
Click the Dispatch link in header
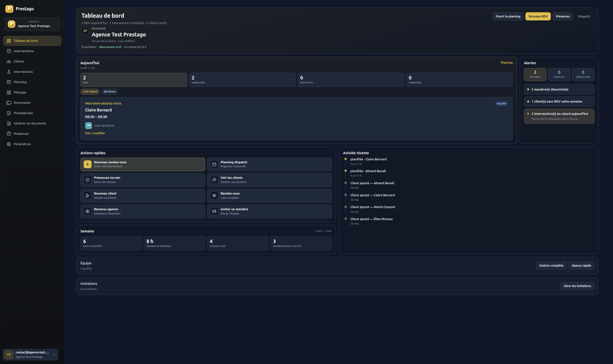coord(584,16)
